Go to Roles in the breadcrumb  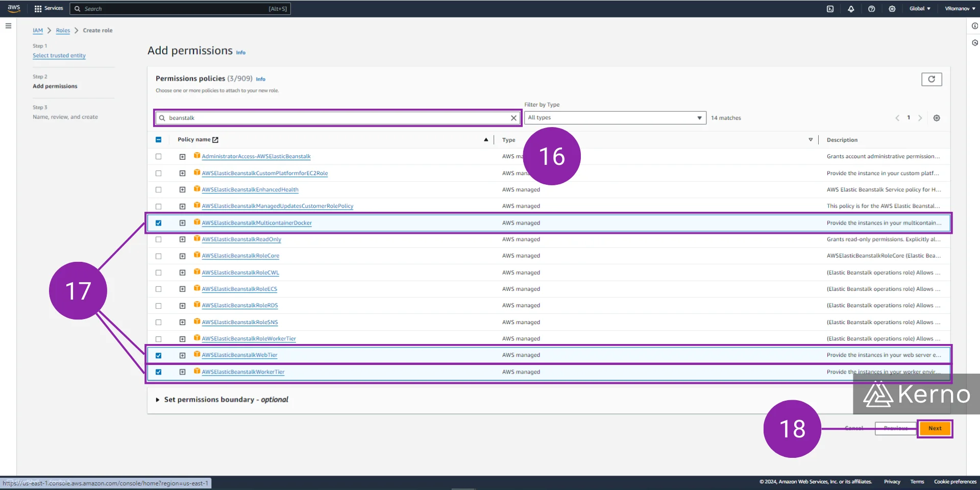tap(63, 31)
